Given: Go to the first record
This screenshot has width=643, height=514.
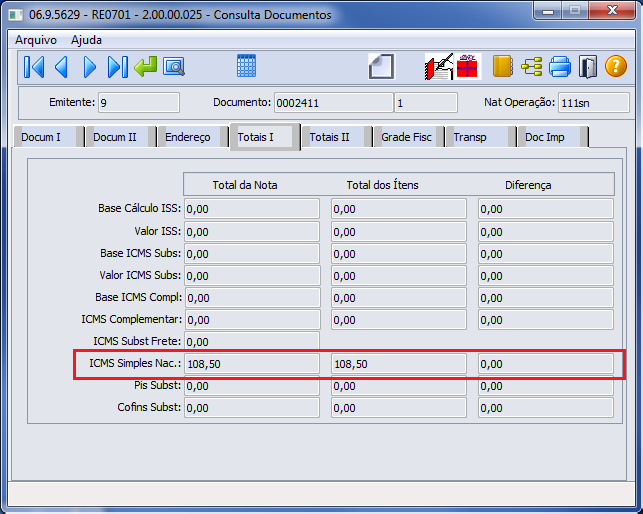Looking at the screenshot, I should (34, 67).
